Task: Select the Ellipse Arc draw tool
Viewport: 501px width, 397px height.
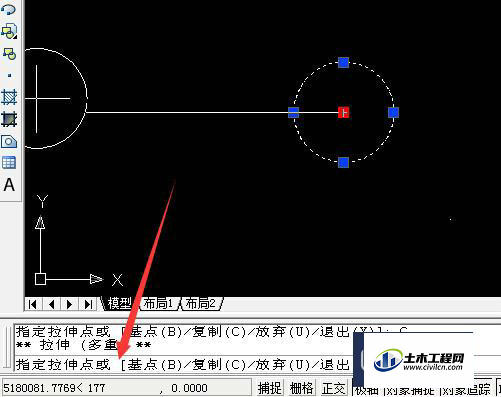Action: 8,9
